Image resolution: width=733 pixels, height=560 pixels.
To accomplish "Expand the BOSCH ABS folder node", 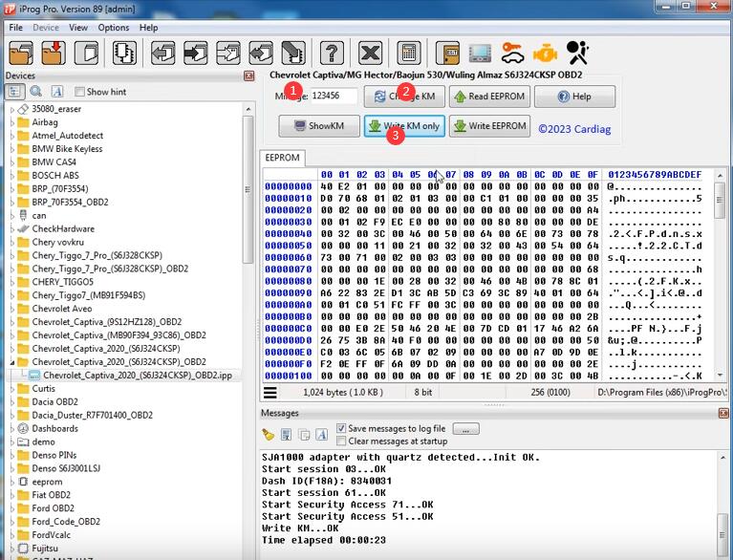I will pyautogui.click(x=12, y=176).
